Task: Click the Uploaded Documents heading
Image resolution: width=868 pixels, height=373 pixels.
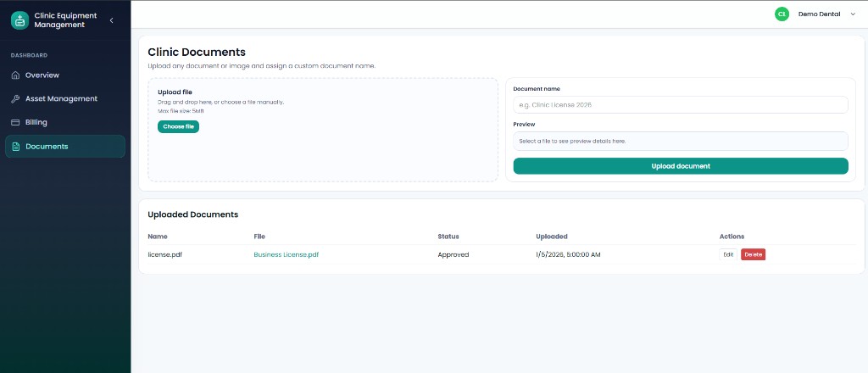Action: (x=193, y=214)
